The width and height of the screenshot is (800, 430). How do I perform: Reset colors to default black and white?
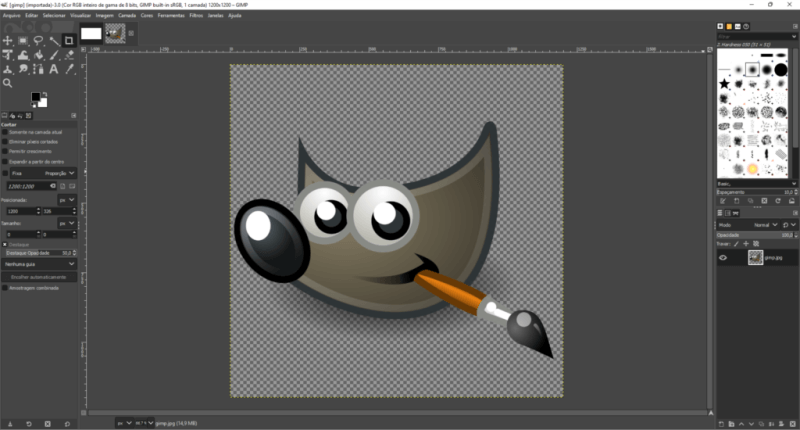[x=33, y=105]
